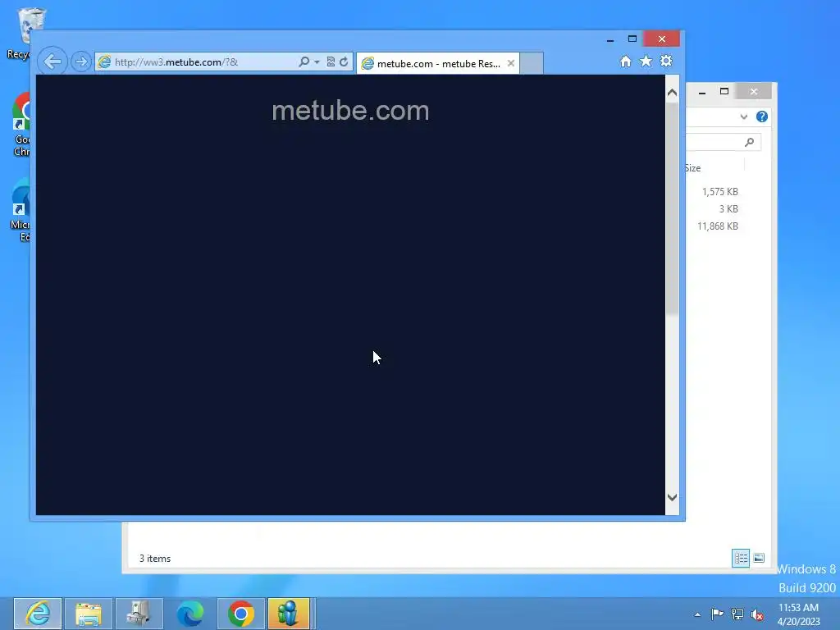
Task: Minimize the Internet Explorer window
Action: [x=610, y=39]
